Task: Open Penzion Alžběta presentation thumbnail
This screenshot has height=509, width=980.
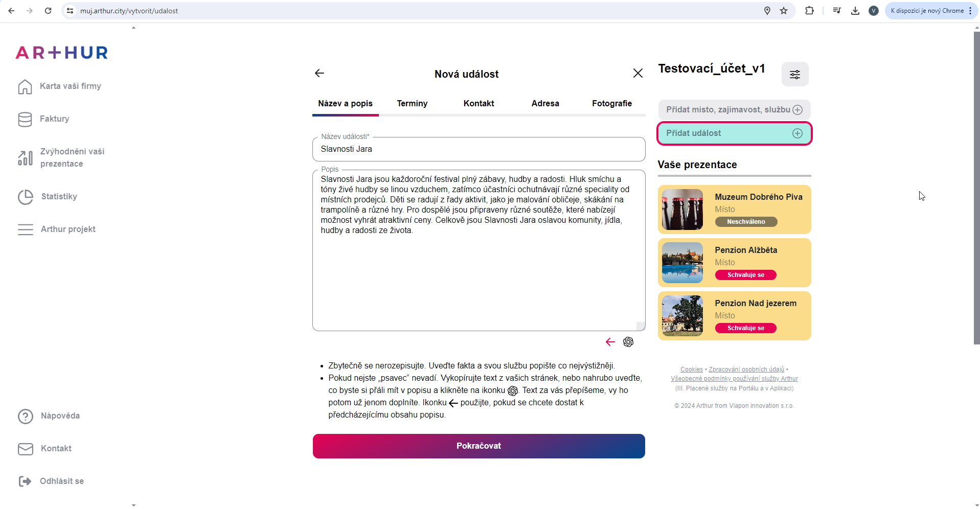Action: (x=682, y=263)
